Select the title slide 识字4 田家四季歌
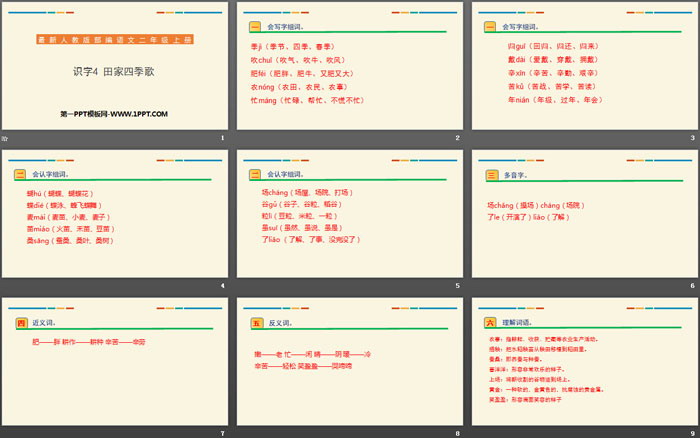The image size is (700, 438). coord(114,70)
